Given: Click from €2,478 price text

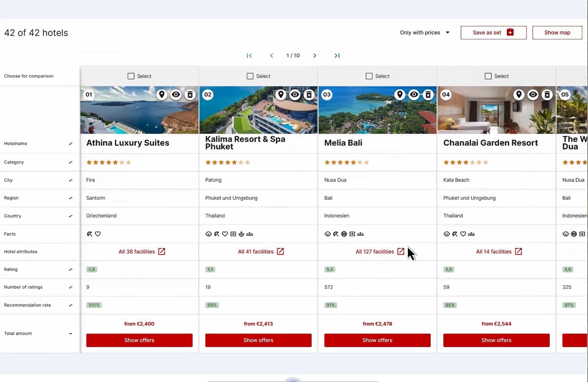Looking at the screenshot, I should coord(378,324).
